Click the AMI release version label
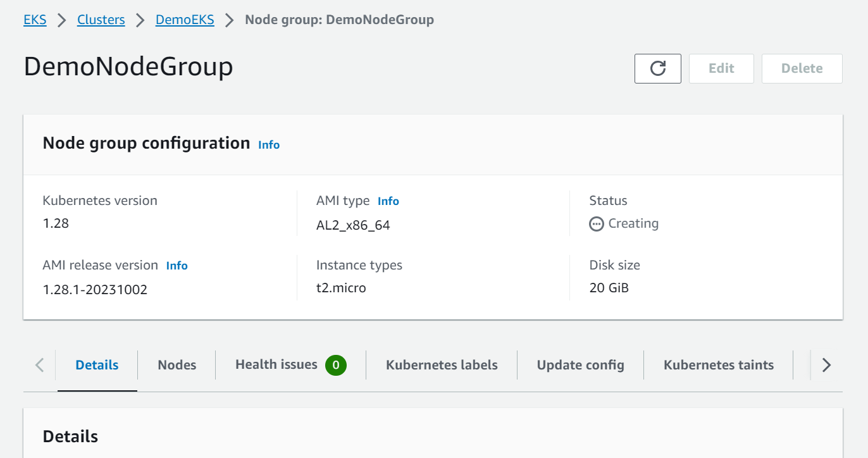 click(x=101, y=265)
